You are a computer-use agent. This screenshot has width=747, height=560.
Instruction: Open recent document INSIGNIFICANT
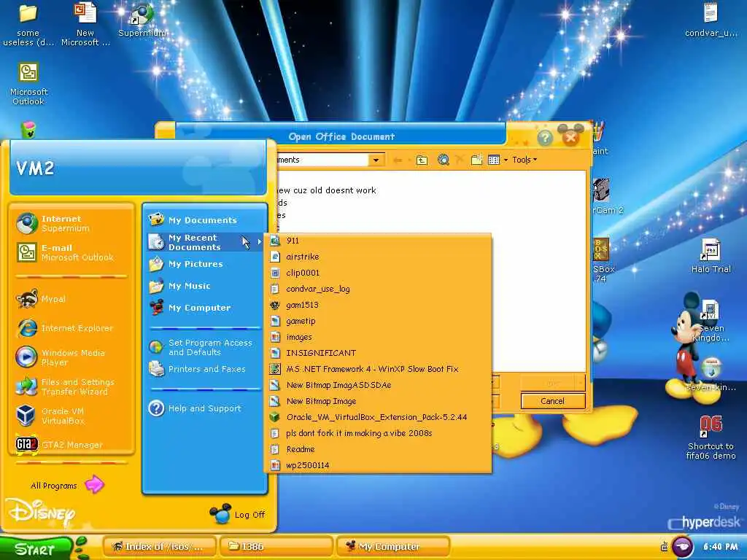(378, 353)
